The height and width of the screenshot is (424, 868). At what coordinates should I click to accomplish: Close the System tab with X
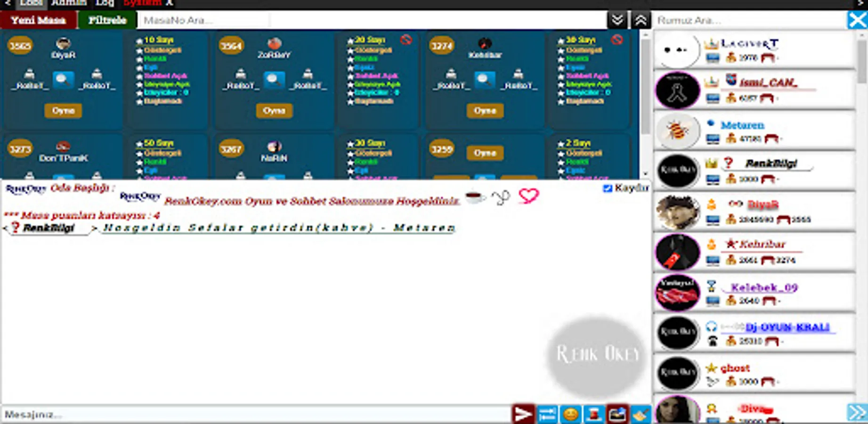pos(170,3)
